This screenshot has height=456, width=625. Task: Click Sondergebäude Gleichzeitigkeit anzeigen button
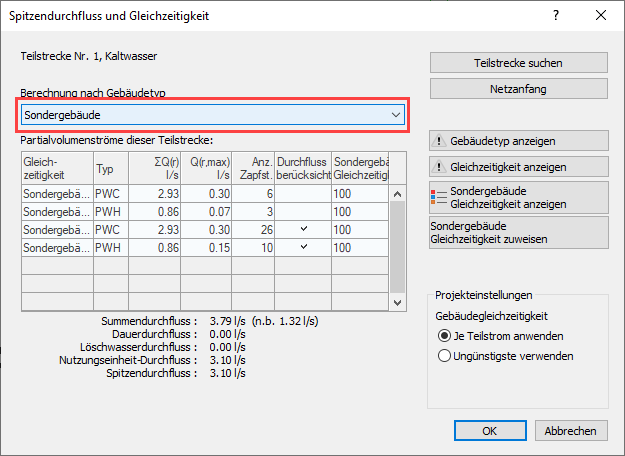pos(519,197)
